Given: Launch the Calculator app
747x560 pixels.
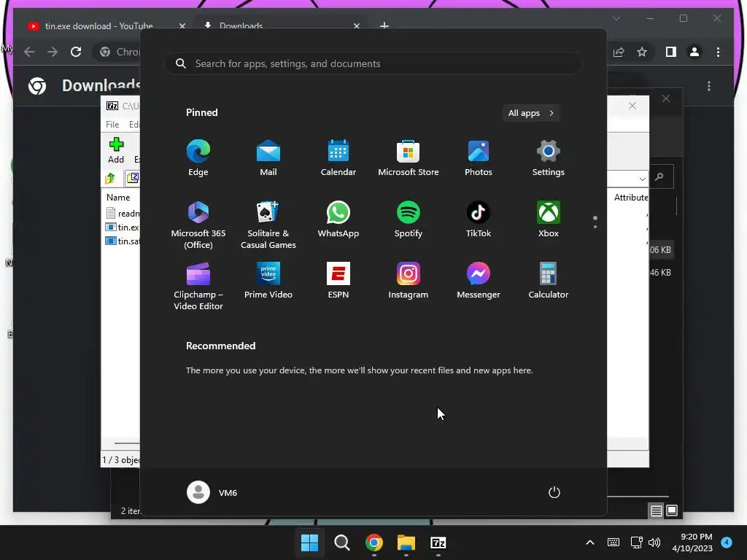Looking at the screenshot, I should [x=549, y=281].
